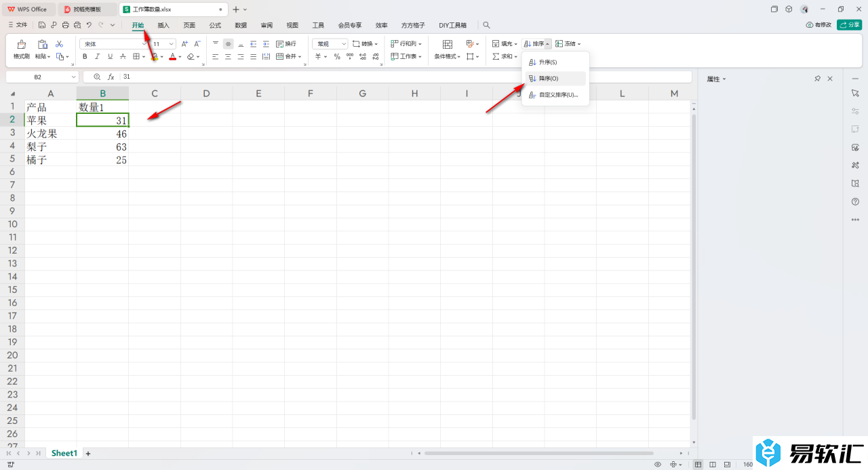Click the Convert (转换) button
This screenshot has height=470, width=868.
366,43
